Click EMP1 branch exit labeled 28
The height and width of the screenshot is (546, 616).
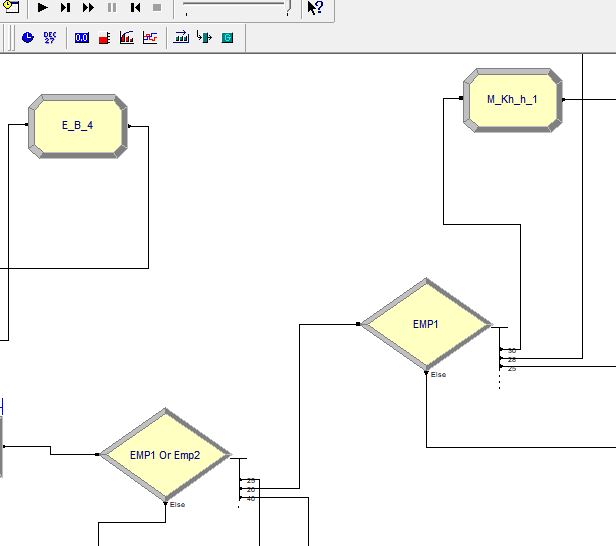tap(501, 359)
